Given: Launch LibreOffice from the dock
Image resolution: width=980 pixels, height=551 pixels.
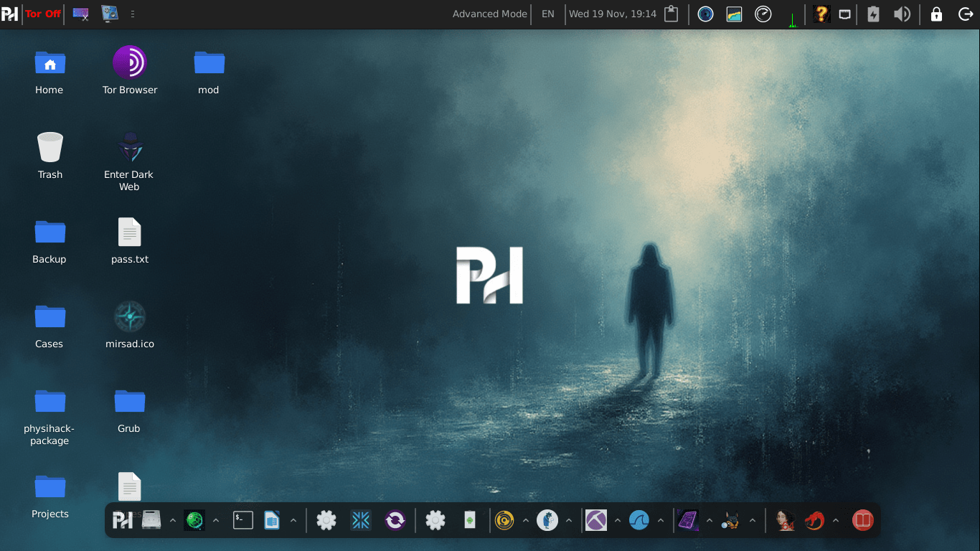Looking at the screenshot, I should tap(272, 520).
